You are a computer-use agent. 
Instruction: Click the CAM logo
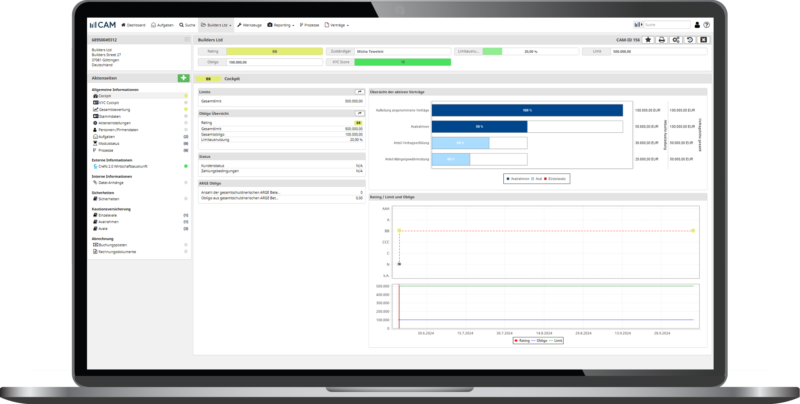click(102, 24)
